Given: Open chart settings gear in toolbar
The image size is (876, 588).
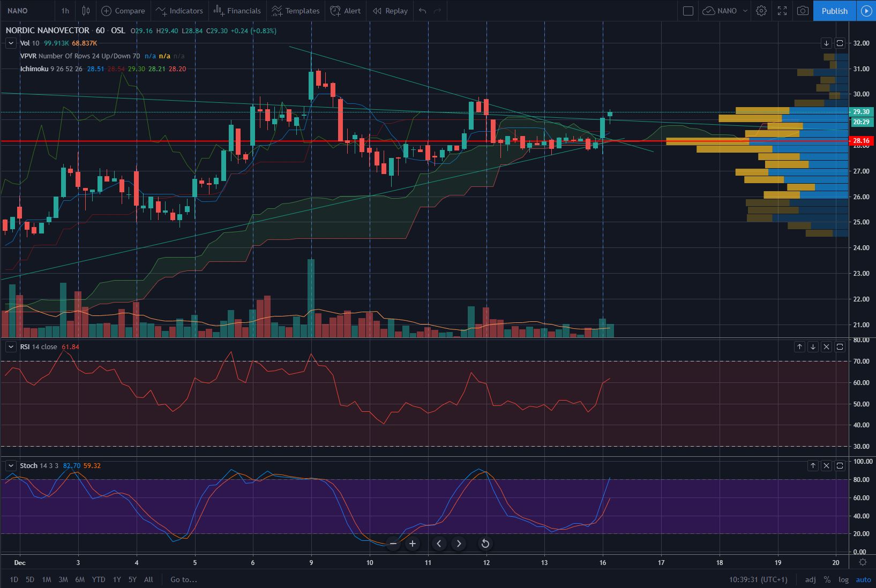Looking at the screenshot, I should (x=761, y=11).
